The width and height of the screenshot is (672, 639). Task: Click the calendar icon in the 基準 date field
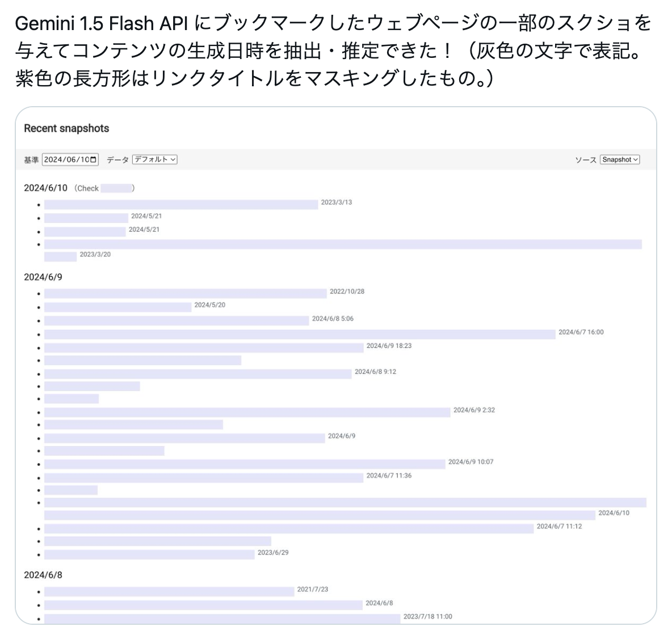coord(94,159)
